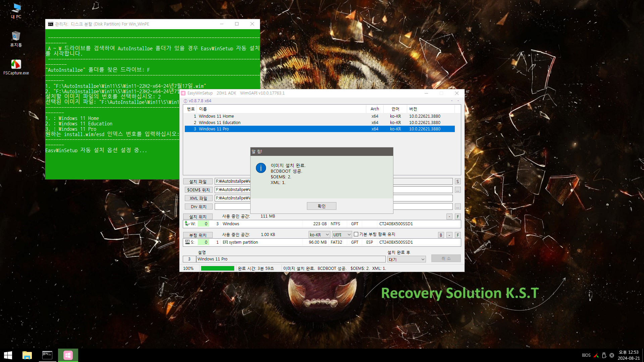644x362 pixels.
Task: Launch the FSCapture.exe desktop icon
Action: (16, 67)
